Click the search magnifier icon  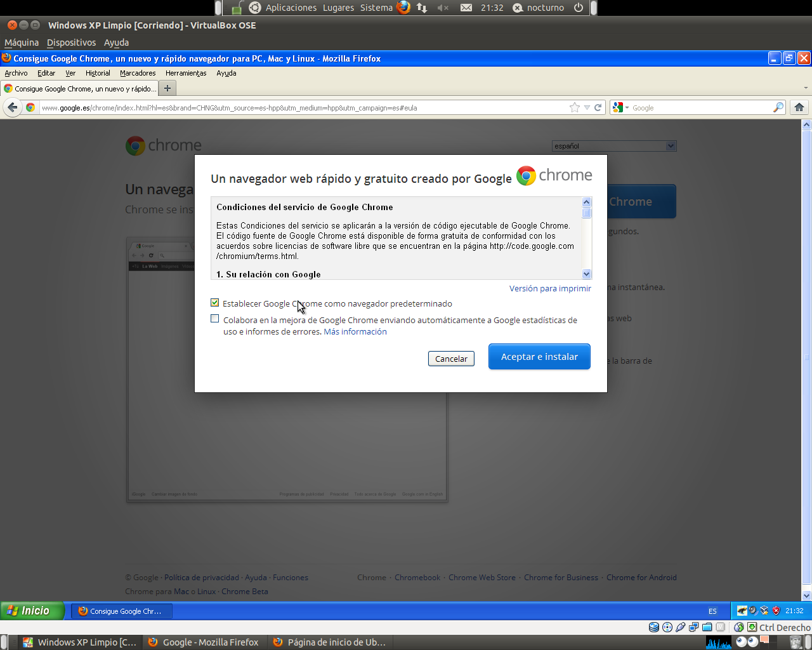778,107
